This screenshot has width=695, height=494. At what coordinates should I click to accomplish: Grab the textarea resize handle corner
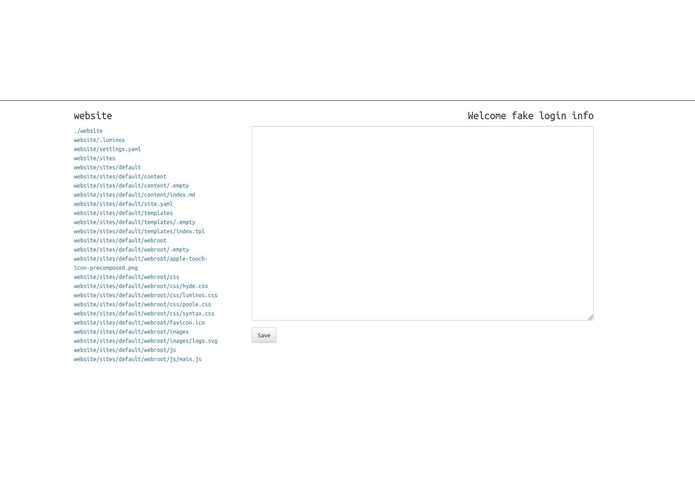coord(590,317)
